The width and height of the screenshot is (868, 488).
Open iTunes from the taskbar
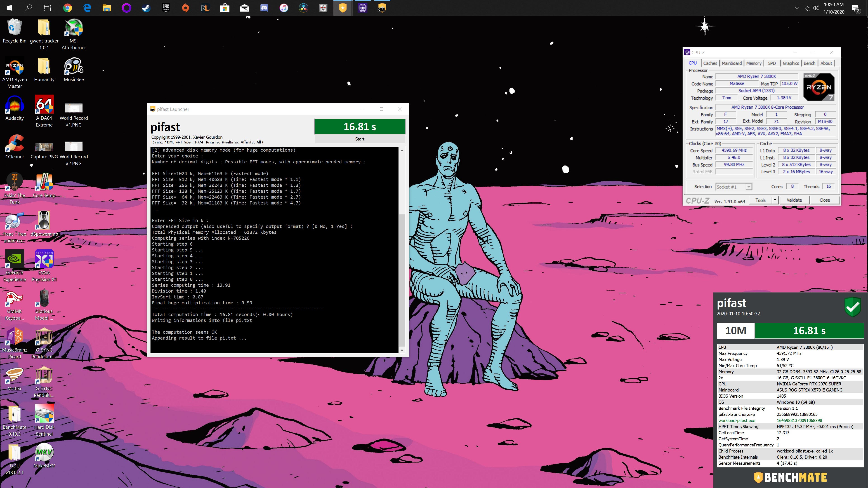[284, 8]
